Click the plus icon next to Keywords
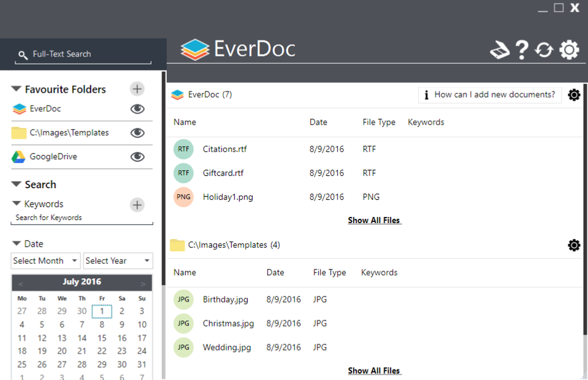Viewport: 588px width, 380px height. click(x=137, y=205)
